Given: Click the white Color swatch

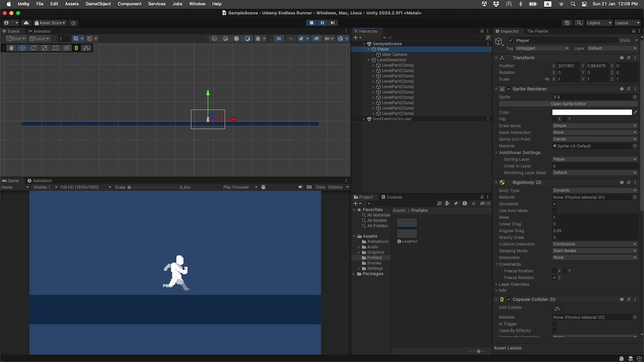Looking at the screenshot, I should [592, 113].
